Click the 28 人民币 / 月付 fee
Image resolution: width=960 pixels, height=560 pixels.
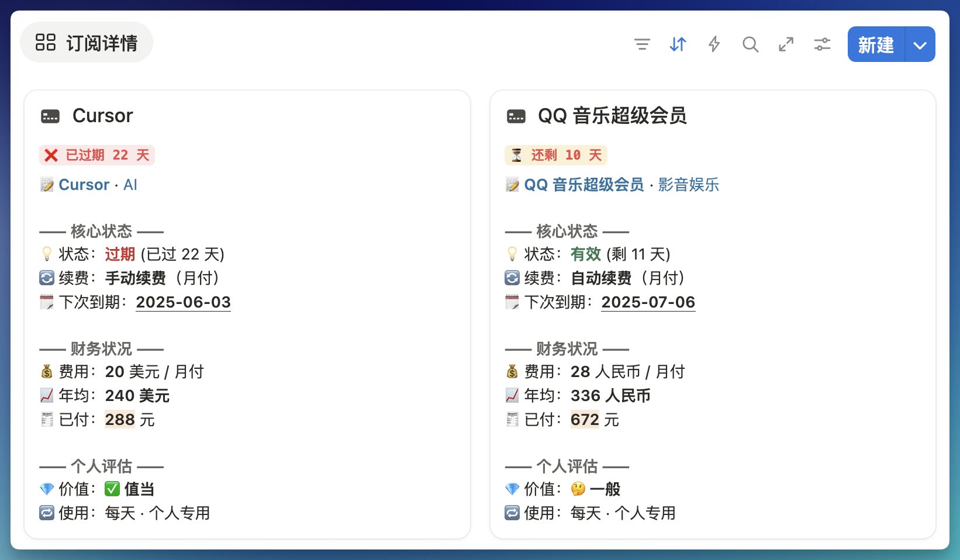[x=628, y=372]
